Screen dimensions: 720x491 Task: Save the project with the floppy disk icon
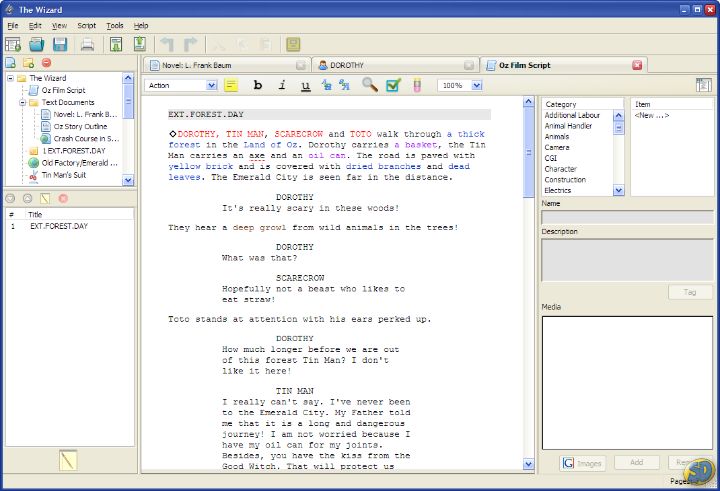pos(60,45)
